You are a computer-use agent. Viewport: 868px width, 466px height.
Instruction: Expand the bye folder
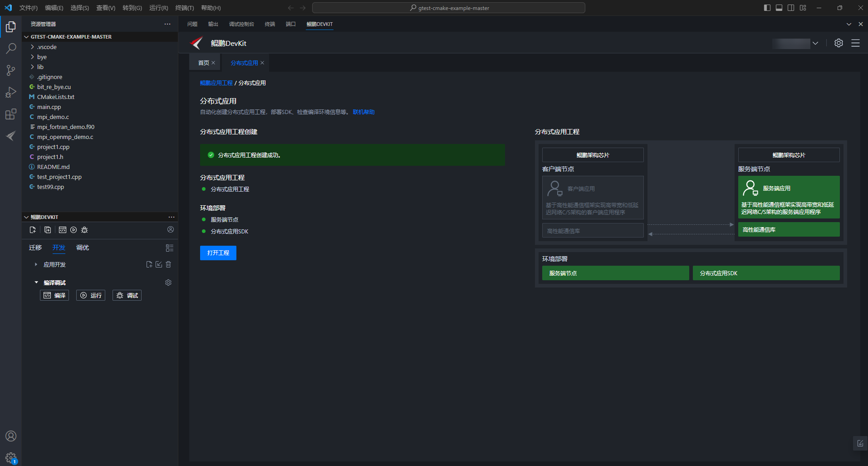tap(32, 57)
